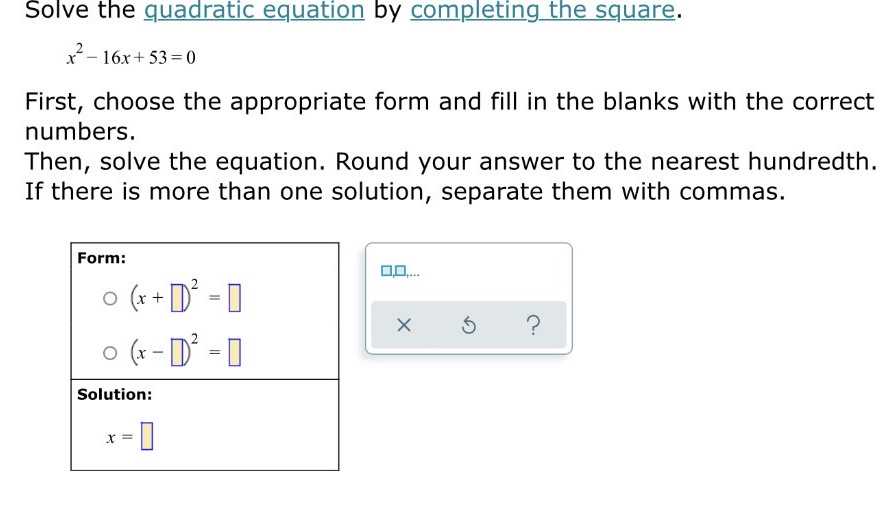Viewport: 891px width, 506px height.
Task: Open the quadratic equation link
Action: (x=254, y=11)
